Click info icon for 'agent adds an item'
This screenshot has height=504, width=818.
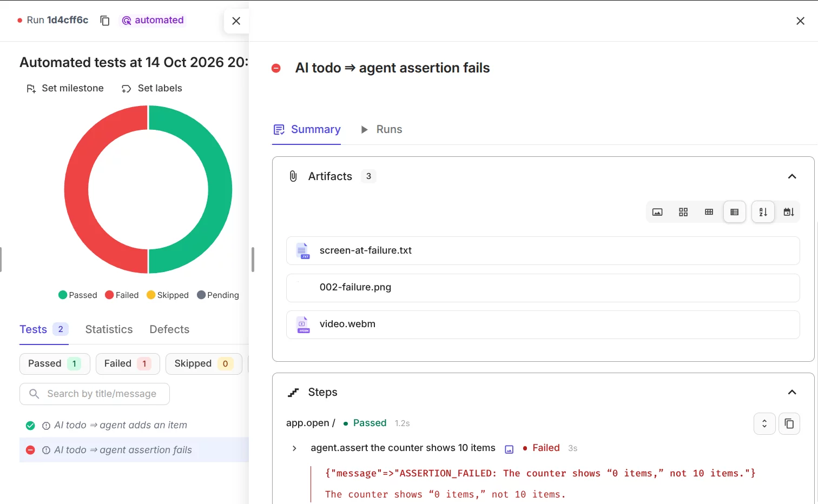(x=47, y=426)
